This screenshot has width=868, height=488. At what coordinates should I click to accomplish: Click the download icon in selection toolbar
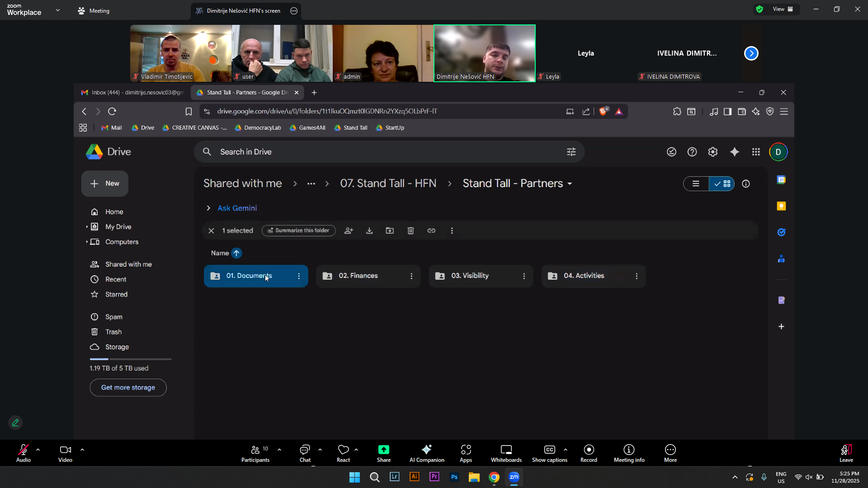[369, 230]
